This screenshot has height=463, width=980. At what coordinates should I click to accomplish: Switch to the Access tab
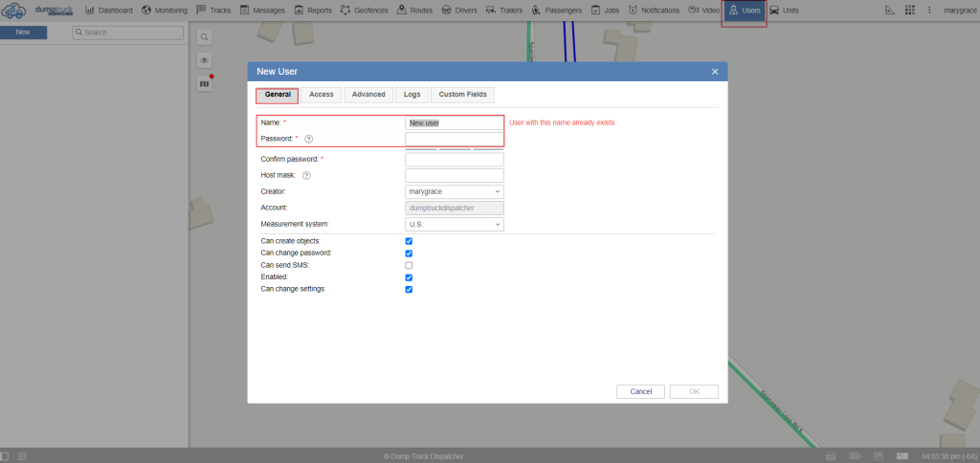pyautogui.click(x=322, y=95)
